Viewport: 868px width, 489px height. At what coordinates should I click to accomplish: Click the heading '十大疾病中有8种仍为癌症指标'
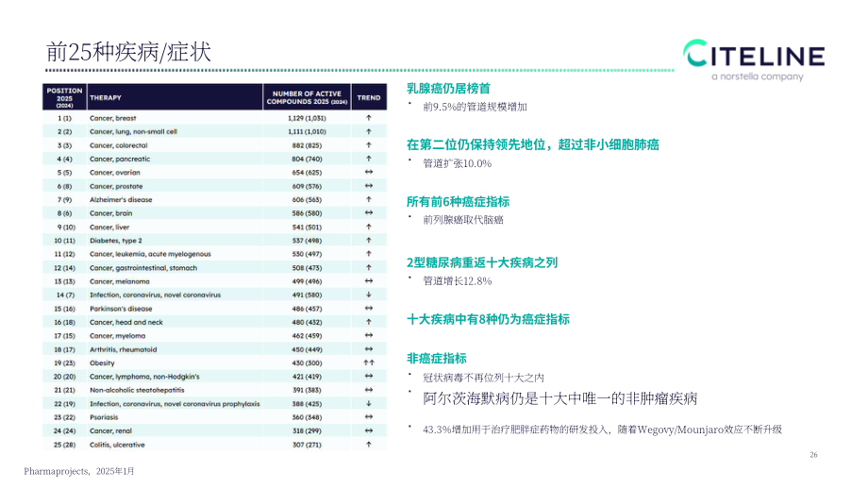(489, 319)
